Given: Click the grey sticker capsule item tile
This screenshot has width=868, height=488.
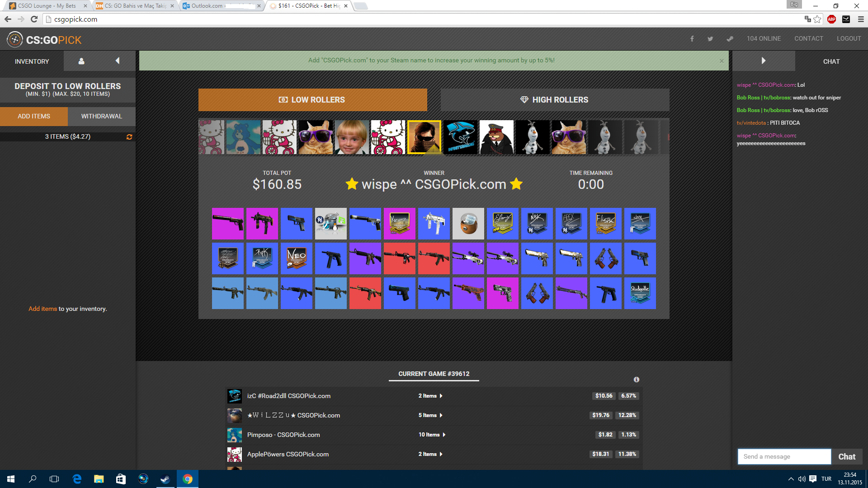Looking at the screenshot, I should click(x=331, y=224).
